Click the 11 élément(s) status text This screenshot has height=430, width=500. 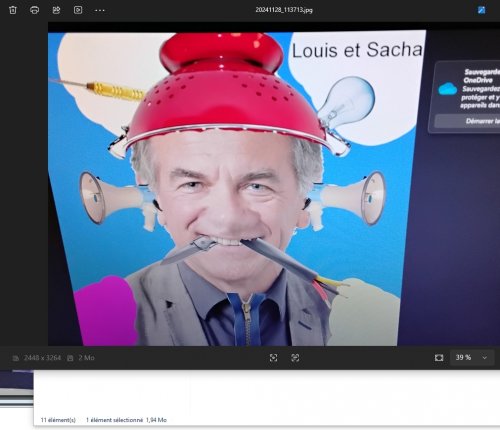(58, 420)
